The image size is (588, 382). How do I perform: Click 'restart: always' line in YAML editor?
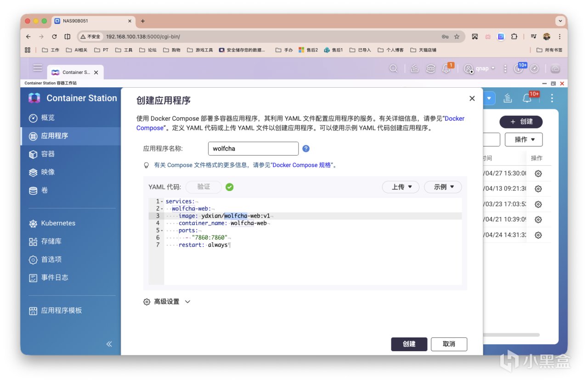(203, 245)
